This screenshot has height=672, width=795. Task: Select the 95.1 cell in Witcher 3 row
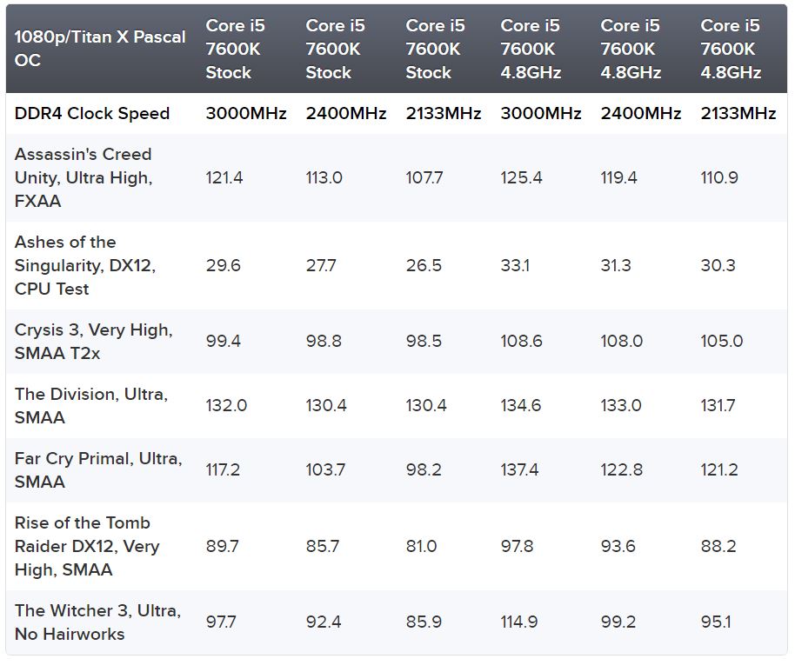pyautogui.click(x=717, y=622)
